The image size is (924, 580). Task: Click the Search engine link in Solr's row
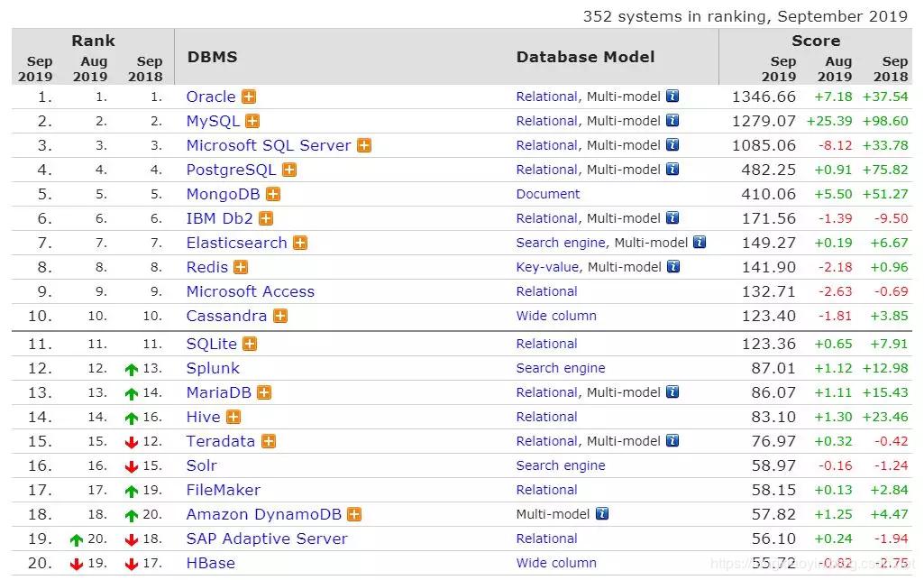561,465
